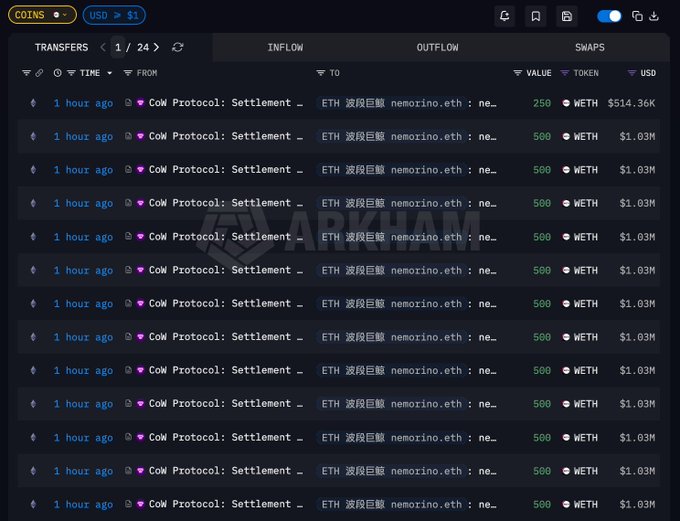680x521 pixels.
Task: Click the page number input field
Action: [x=119, y=47]
